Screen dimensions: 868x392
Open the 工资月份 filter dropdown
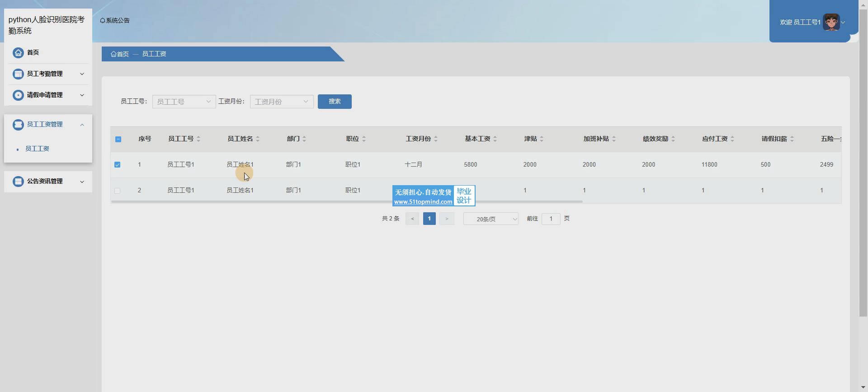tap(281, 102)
